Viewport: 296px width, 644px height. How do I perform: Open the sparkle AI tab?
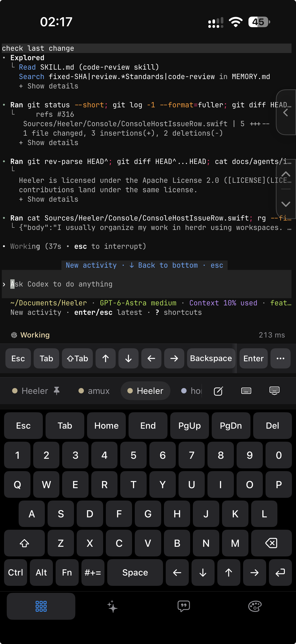pyautogui.click(x=112, y=606)
